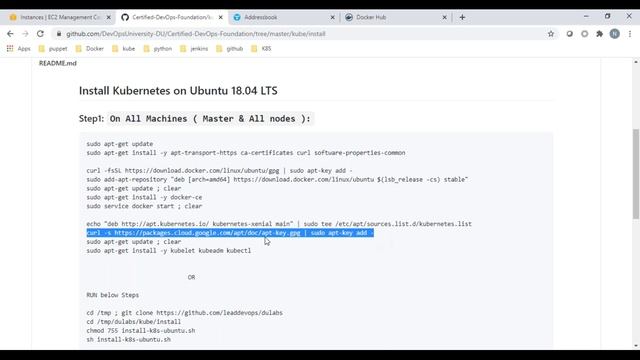The height and width of the screenshot is (360, 640).
Task: Close the Docker Hub tab
Action: click(x=444, y=17)
